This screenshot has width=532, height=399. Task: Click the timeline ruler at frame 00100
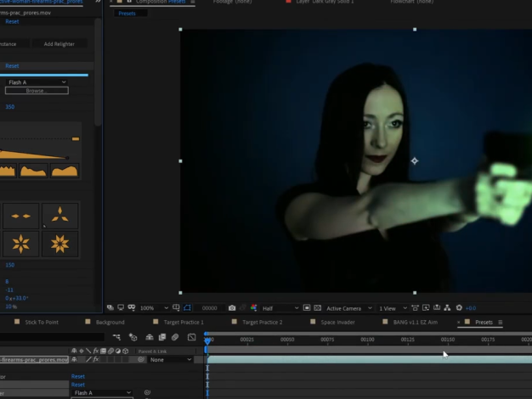tap(367, 340)
